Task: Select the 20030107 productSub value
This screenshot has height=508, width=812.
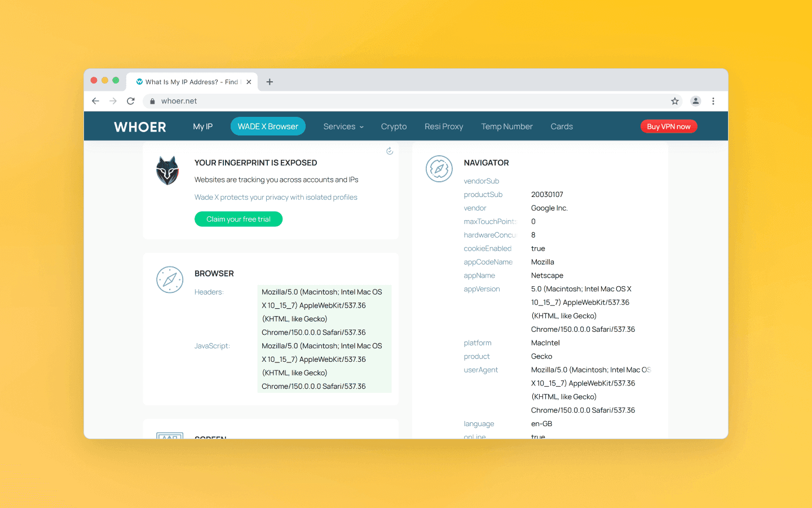Action: (x=547, y=195)
